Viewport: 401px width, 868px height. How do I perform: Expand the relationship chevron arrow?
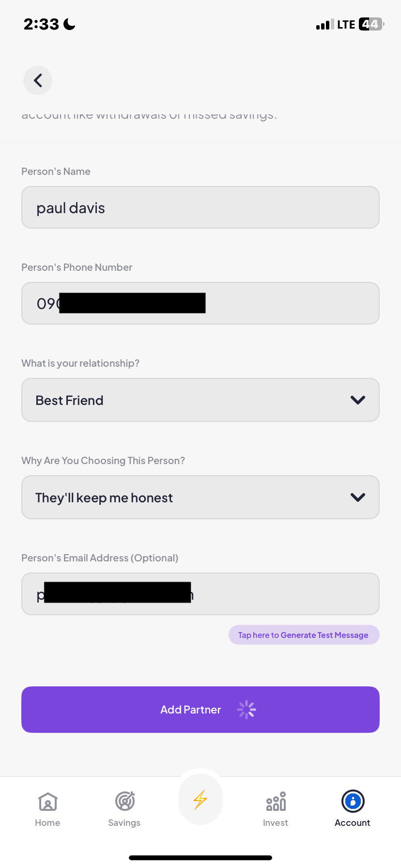357,400
